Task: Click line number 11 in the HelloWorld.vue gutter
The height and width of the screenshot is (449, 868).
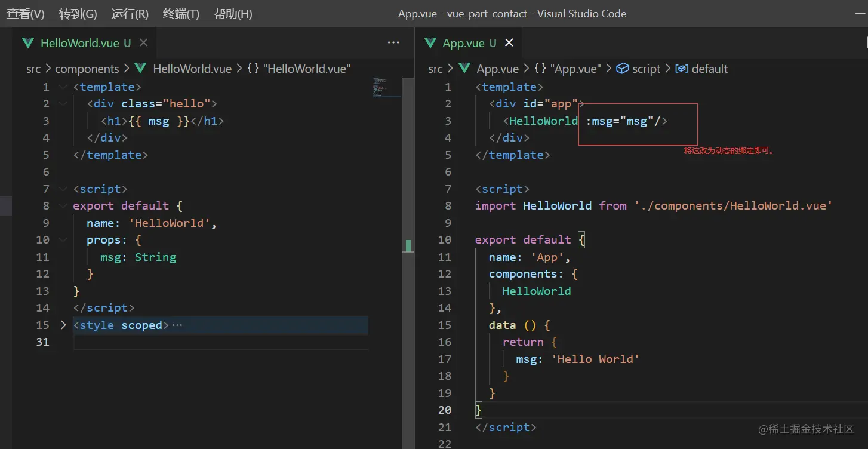Action: 42,257
